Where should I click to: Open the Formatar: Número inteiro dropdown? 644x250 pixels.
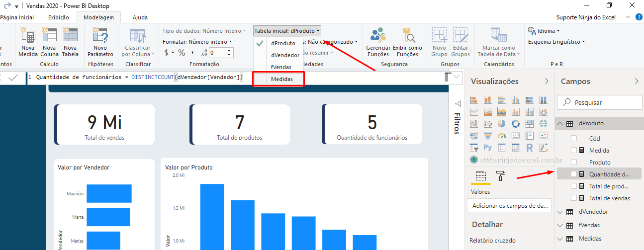(x=197, y=42)
